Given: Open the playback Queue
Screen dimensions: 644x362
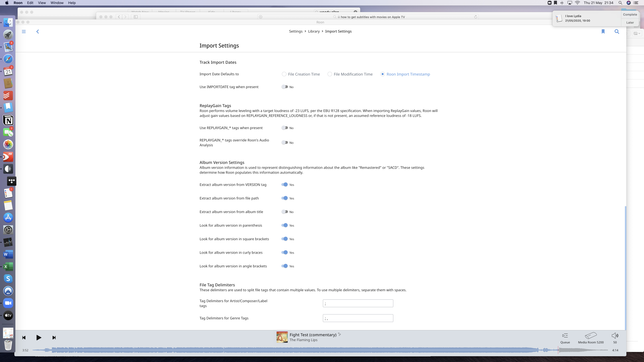Looking at the screenshot, I should (565, 338).
